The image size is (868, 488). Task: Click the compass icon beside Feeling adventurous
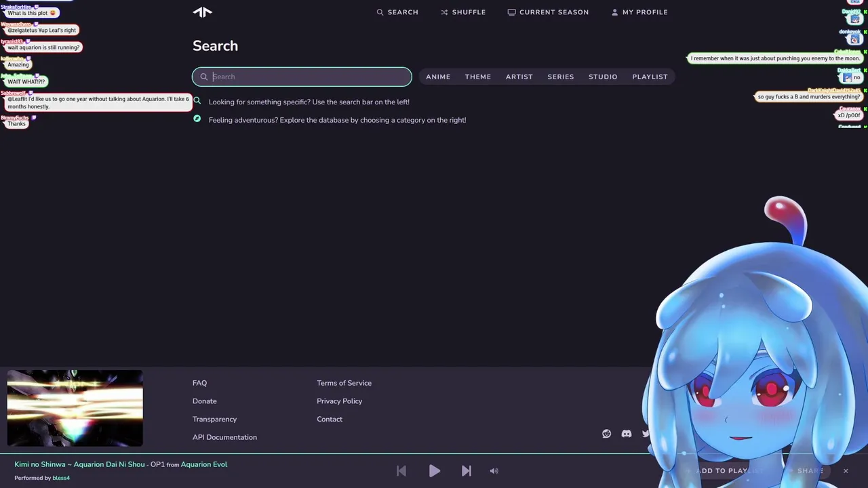pyautogui.click(x=197, y=119)
